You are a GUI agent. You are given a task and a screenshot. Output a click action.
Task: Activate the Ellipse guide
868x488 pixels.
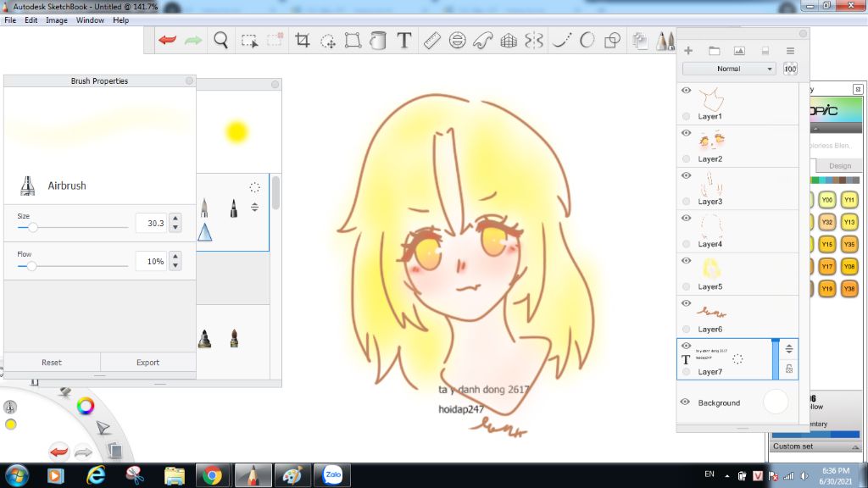pyautogui.click(x=457, y=41)
